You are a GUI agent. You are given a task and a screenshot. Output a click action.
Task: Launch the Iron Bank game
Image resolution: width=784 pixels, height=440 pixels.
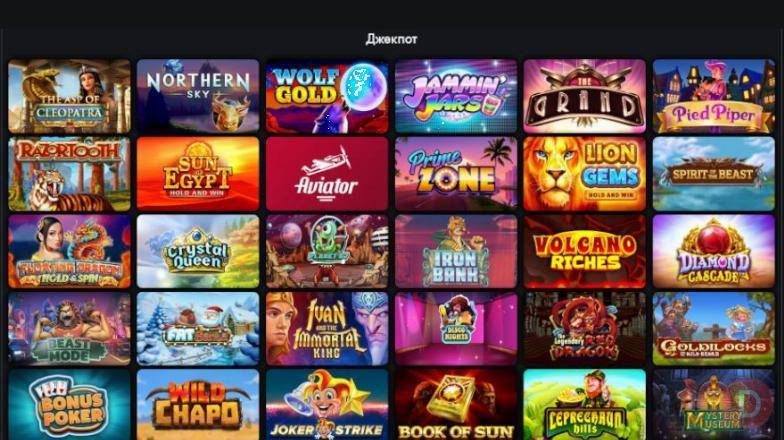tap(456, 252)
